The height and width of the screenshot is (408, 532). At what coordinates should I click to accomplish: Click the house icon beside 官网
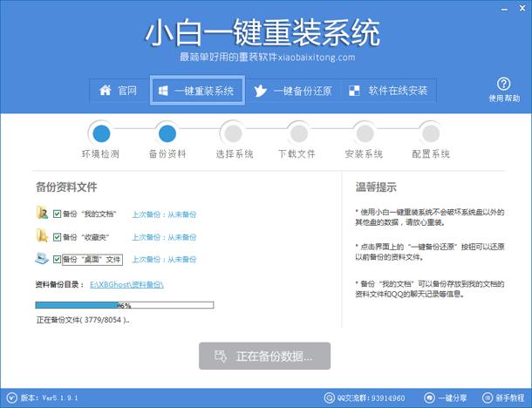106,90
